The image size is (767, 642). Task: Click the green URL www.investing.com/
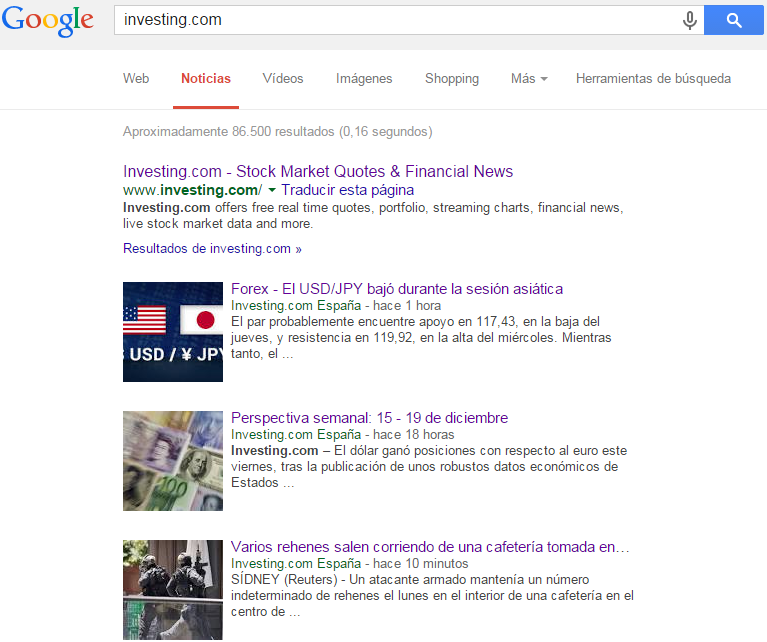tap(192, 190)
